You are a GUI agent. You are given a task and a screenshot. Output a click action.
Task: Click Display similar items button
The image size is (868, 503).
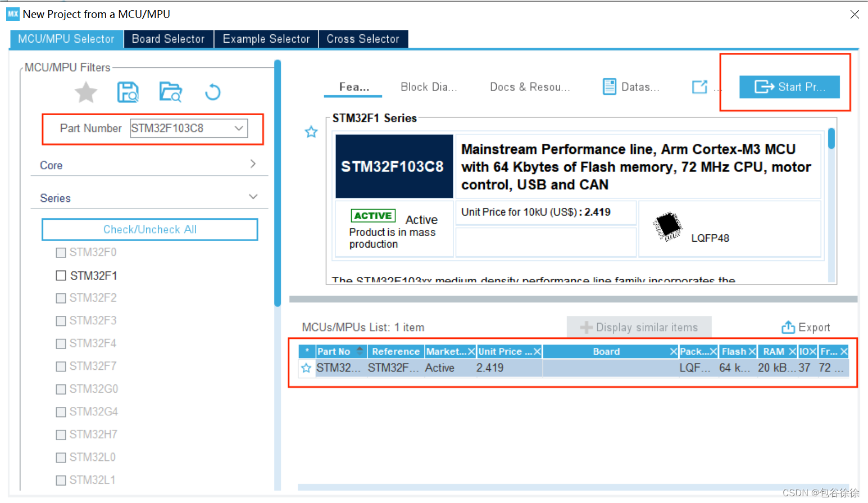[x=639, y=327]
